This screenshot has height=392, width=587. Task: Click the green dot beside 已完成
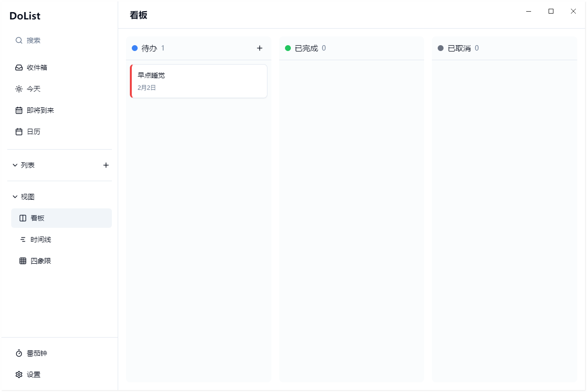pos(287,48)
